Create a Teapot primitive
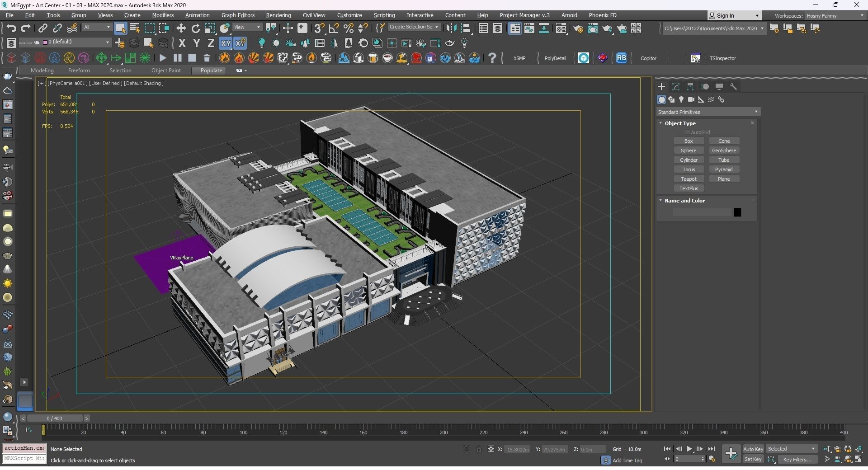The width and height of the screenshot is (868, 470). click(x=689, y=179)
